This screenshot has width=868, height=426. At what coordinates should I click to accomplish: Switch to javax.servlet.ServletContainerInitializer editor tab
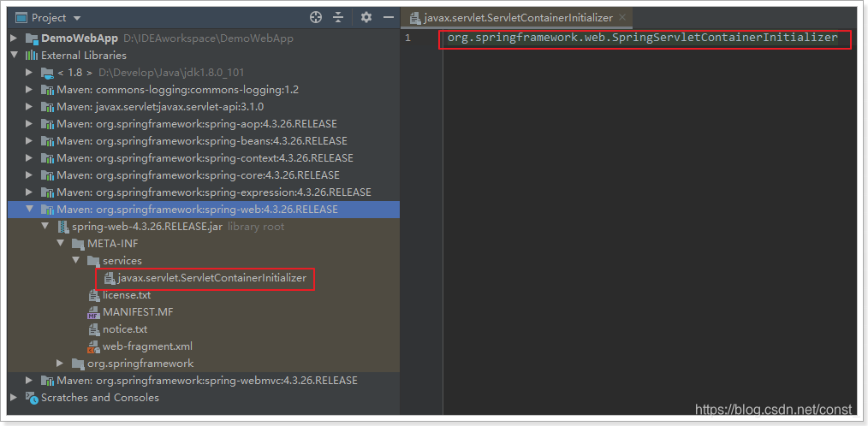pyautogui.click(x=518, y=18)
